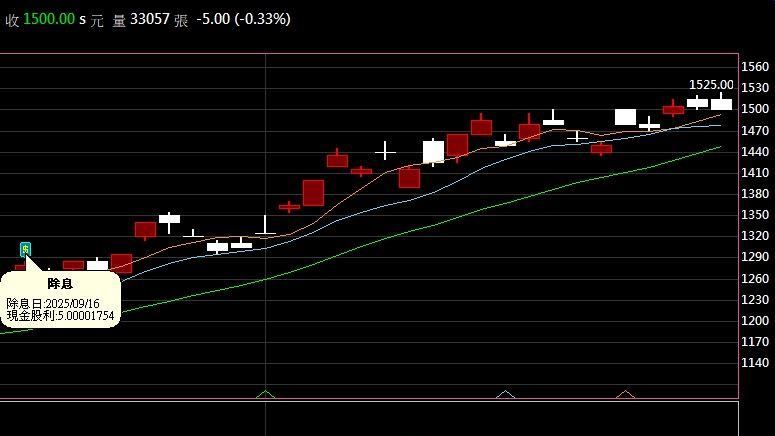The width and height of the screenshot is (775, 436).
Task: Click the 現金股利 5.00001754 text in the tooltip
Action: (60, 316)
